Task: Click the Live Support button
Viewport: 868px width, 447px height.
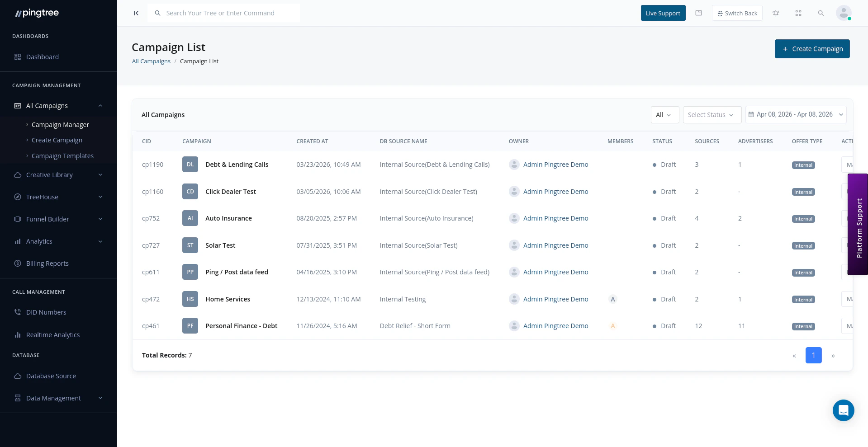Action: [663, 13]
